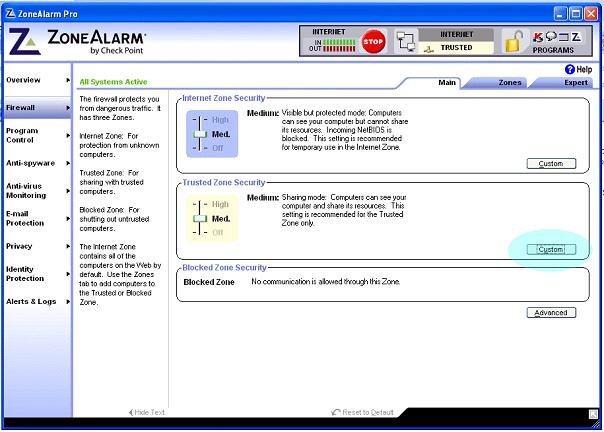Click the Internet Zone Security heading
The width and height of the screenshot is (604, 432).
(223, 98)
